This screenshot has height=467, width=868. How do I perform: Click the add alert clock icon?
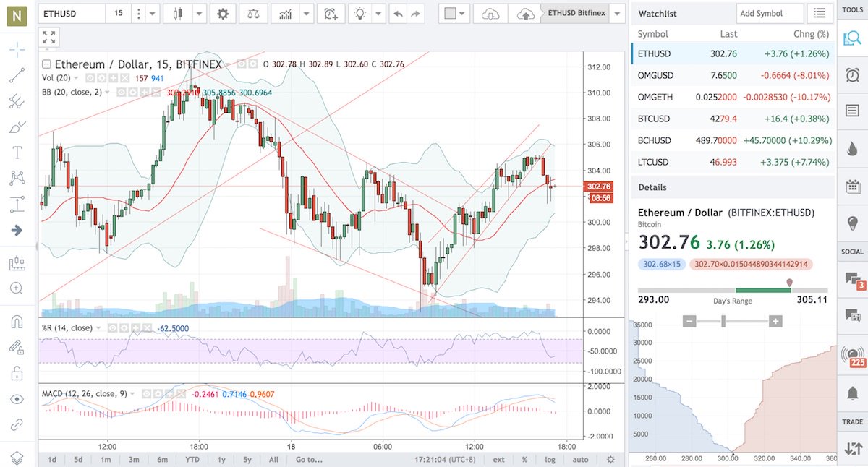[330, 14]
